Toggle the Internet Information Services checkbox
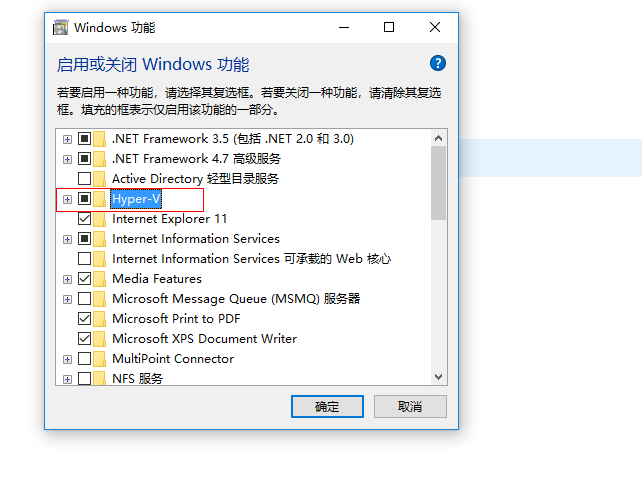Viewport: 642px width, 498px height. pyautogui.click(x=84, y=238)
